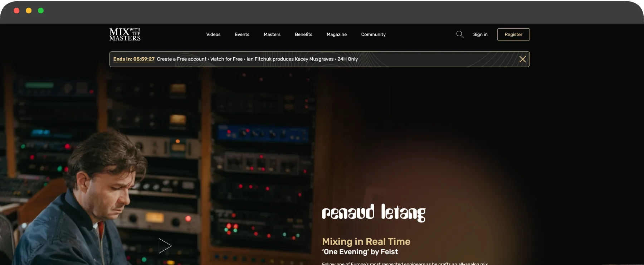Click the Register button
The width and height of the screenshot is (644, 265).
click(x=513, y=34)
